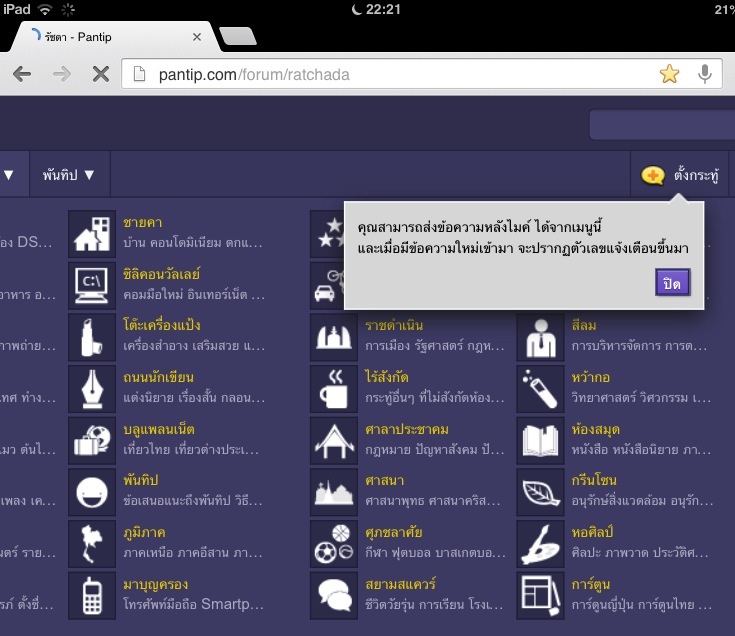
Task: Open the ภูมิภาค forum link
Action: point(144,533)
